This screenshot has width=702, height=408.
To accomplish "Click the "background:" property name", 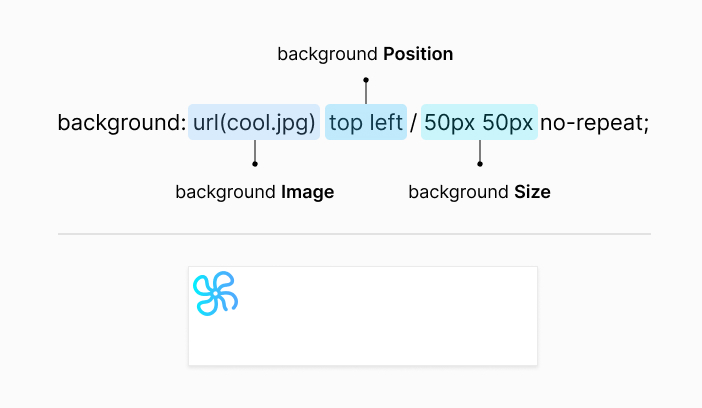I will click(121, 123).
